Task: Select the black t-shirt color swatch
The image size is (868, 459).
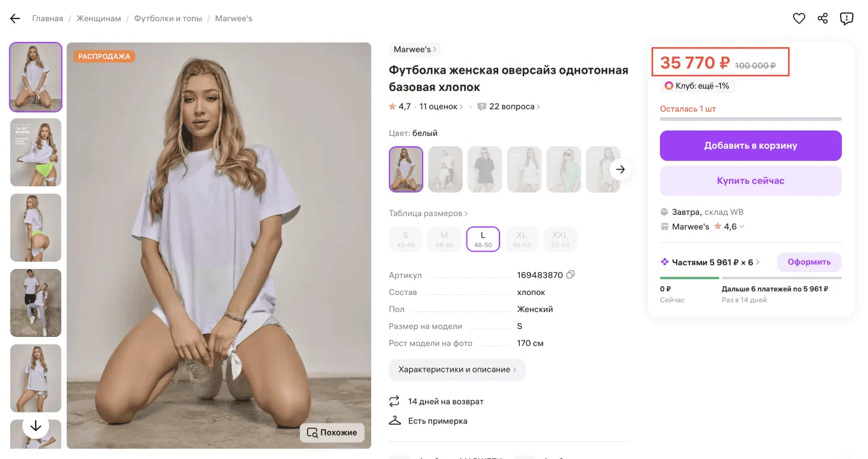Action: pyautogui.click(x=485, y=170)
